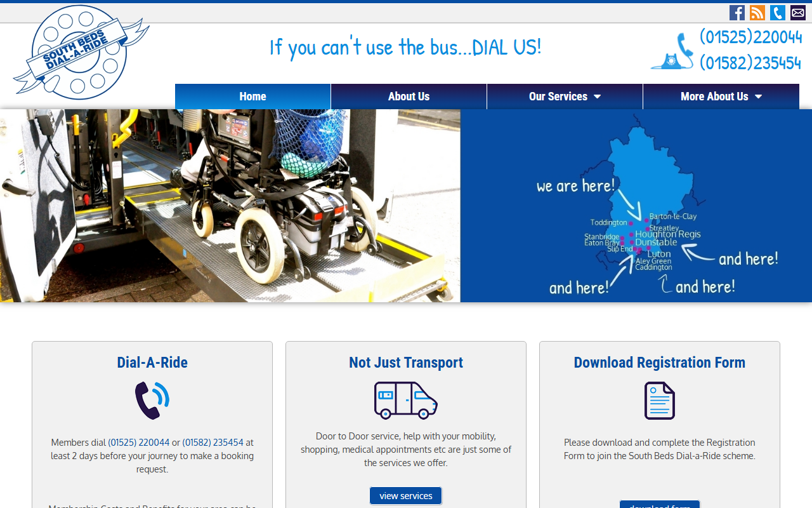
Task: Open the RSS feed icon
Action: 757,13
